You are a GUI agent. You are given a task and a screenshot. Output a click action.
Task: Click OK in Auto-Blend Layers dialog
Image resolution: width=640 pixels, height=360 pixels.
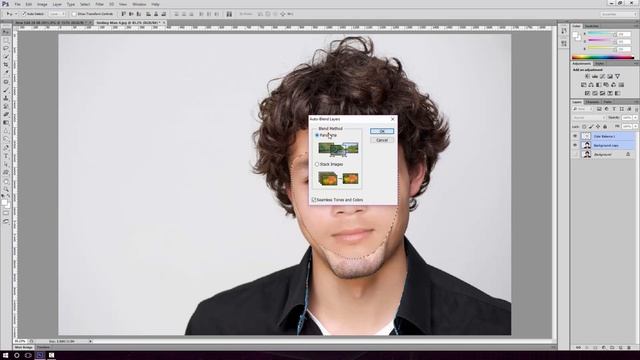pos(382,131)
